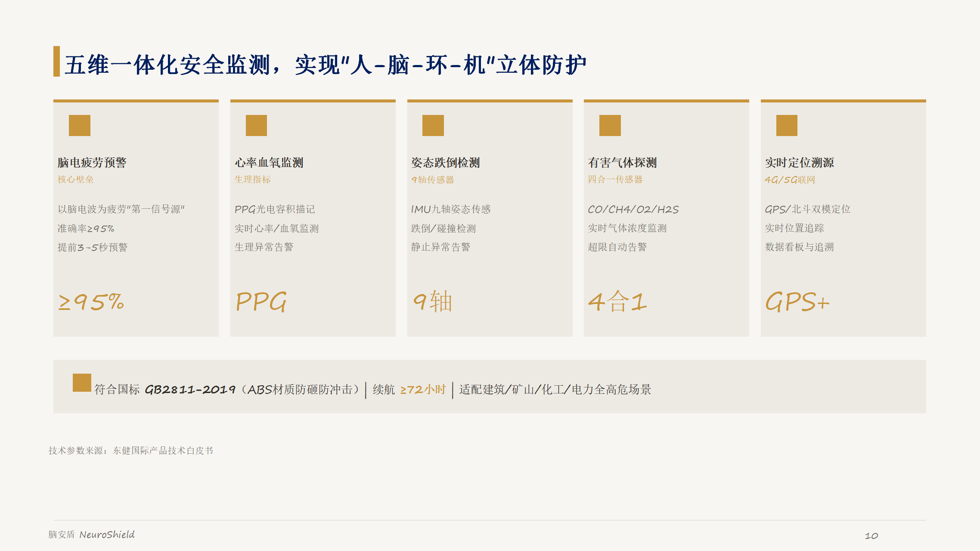
Task: Click the gold square icon beside 符合国标
Action: (82, 383)
